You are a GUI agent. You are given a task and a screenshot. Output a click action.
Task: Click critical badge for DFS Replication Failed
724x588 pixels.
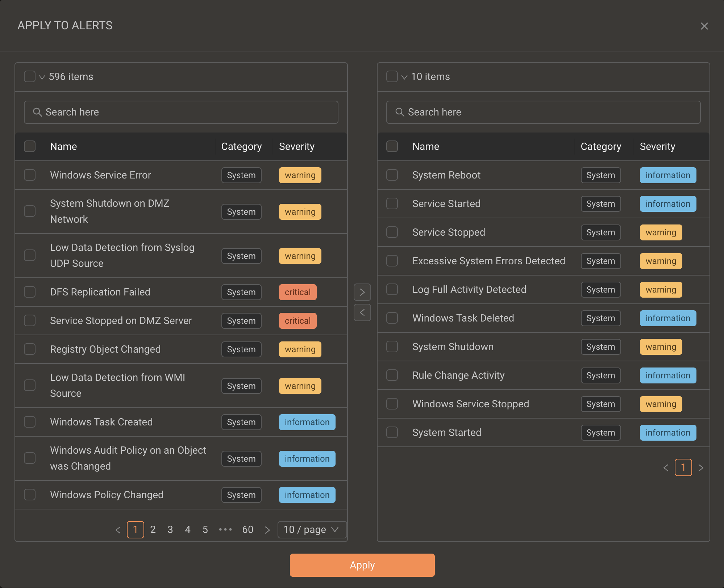[x=298, y=292]
